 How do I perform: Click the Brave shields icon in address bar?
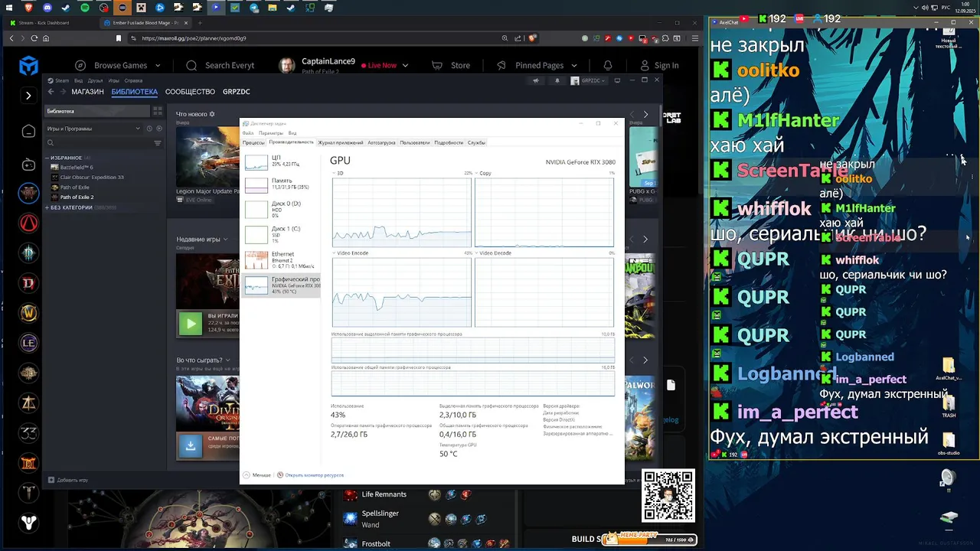pos(532,38)
